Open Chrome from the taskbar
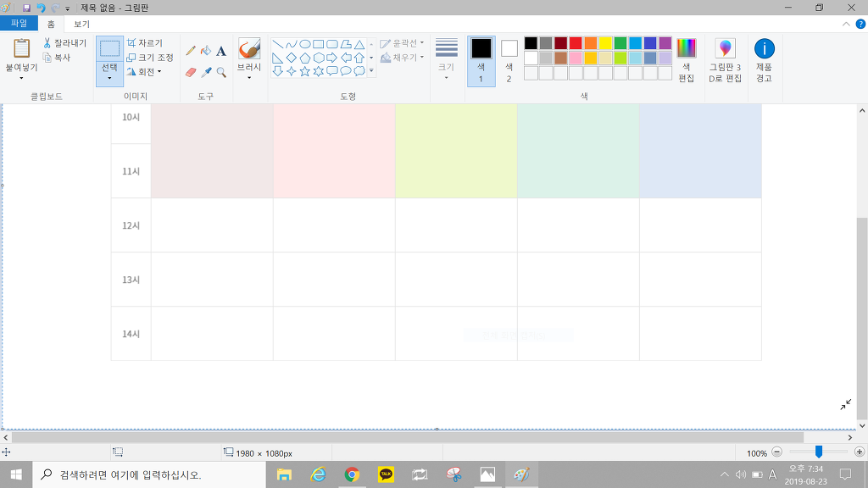This screenshot has width=868, height=488. [352, 474]
